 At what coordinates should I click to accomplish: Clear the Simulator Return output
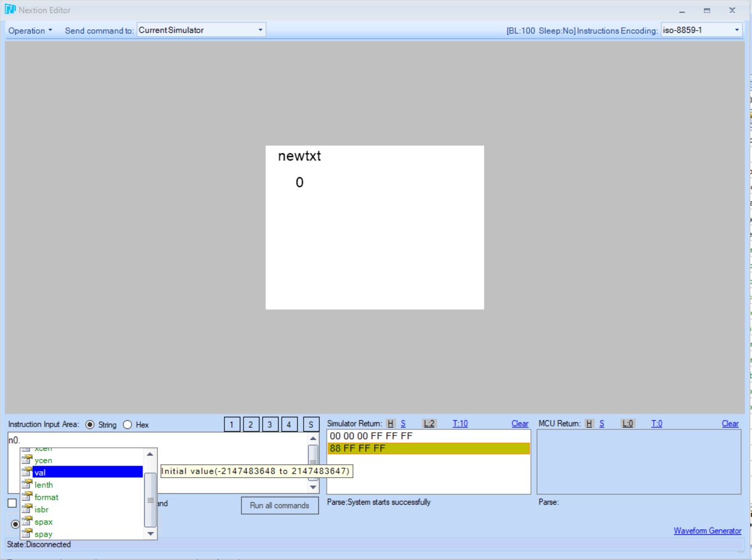519,423
